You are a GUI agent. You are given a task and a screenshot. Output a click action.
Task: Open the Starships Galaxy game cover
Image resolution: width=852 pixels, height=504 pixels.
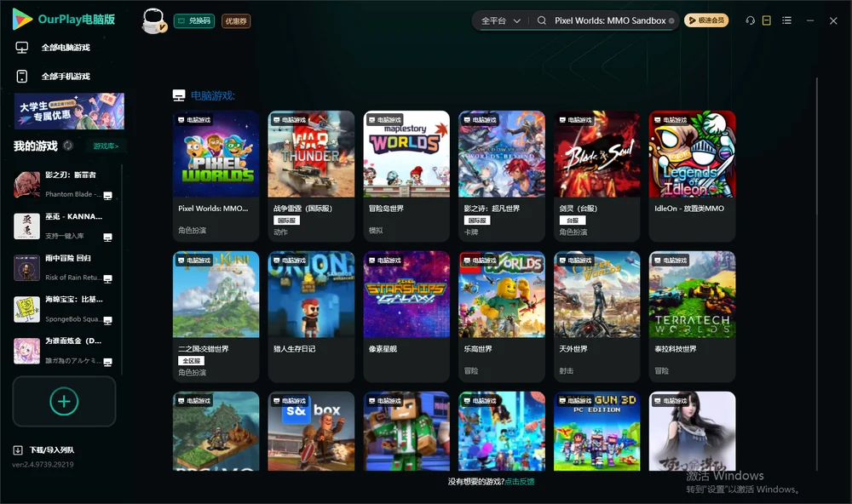[x=406, y=295]
